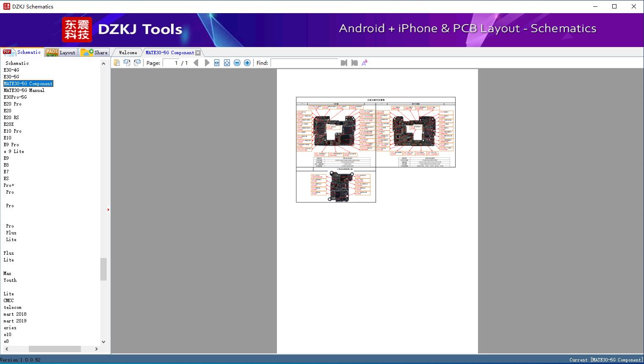Select E30Pro-5G in the list
Viewport: 644px width, 364px height.
(15, 97)
